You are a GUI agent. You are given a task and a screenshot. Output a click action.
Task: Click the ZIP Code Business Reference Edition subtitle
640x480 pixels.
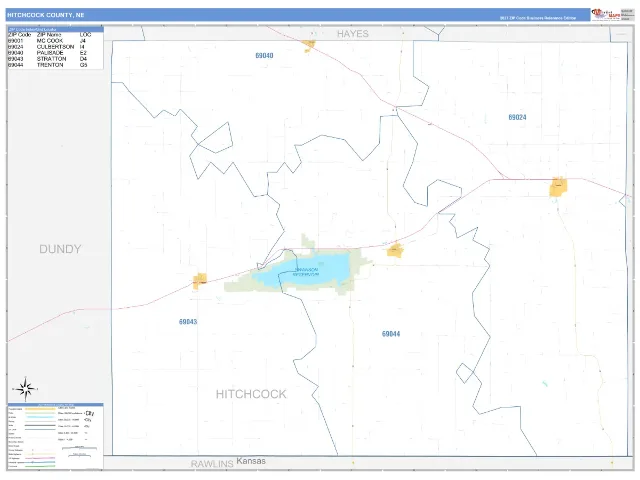[538, 18]
